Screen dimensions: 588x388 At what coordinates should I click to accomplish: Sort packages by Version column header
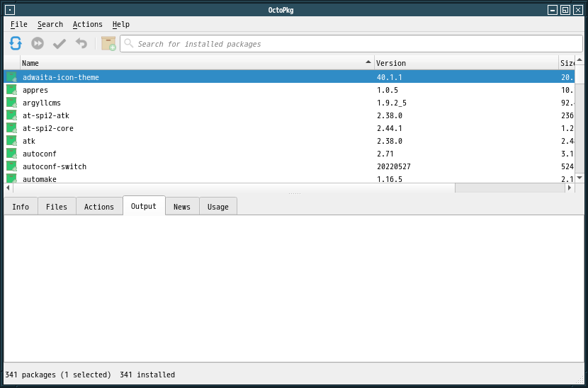pyautogui.click(x=466, y=63)
